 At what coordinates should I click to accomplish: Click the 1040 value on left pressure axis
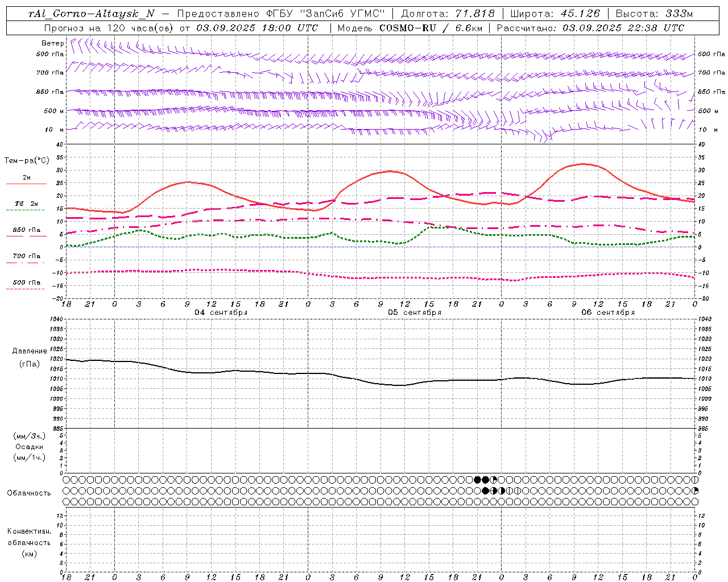[57, 319]
